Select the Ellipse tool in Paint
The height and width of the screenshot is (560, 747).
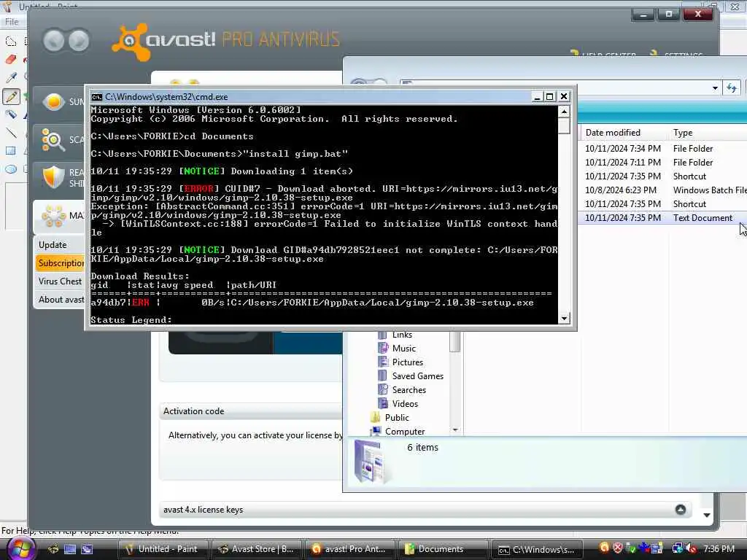tap(10, 169)
